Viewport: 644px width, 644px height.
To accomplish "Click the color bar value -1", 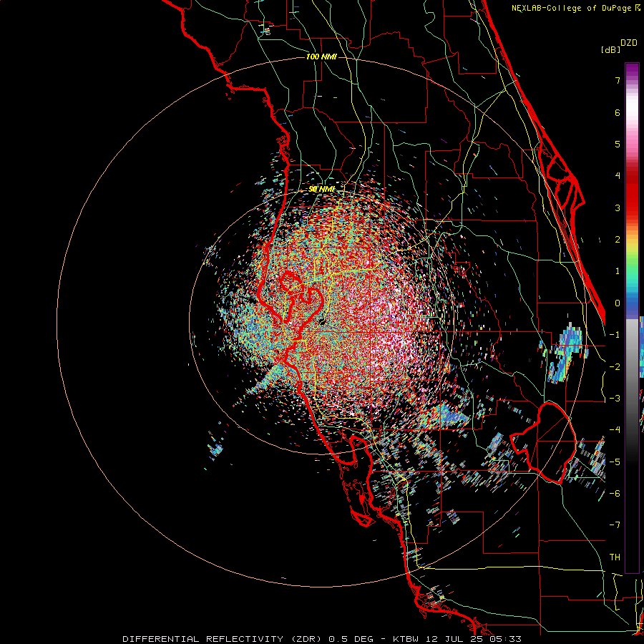I will (615, 335).
